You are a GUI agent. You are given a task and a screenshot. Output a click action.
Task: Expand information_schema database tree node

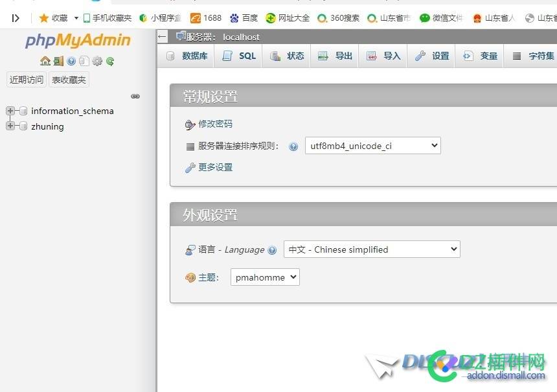(10, 111)
